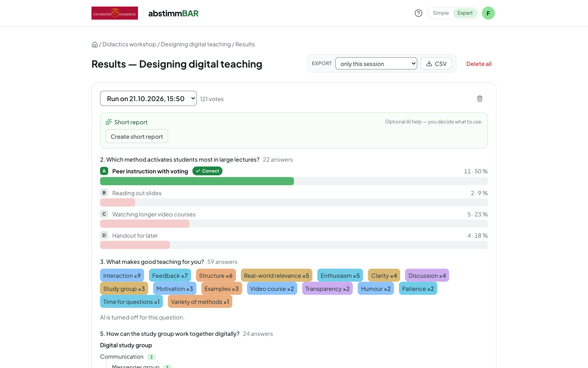Click the Enthusiasm ×5 tag
This screenshot has width=588, height=368.
coord(340,276)
